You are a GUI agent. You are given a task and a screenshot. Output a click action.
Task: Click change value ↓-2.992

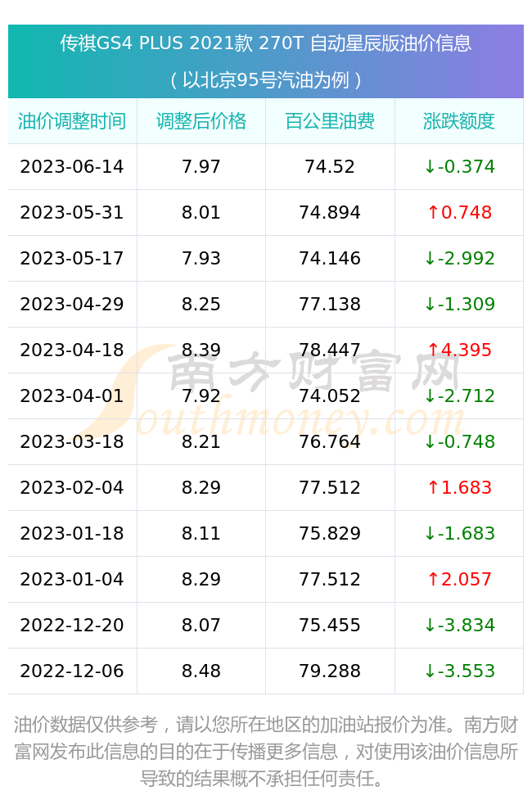coord(459,258)
